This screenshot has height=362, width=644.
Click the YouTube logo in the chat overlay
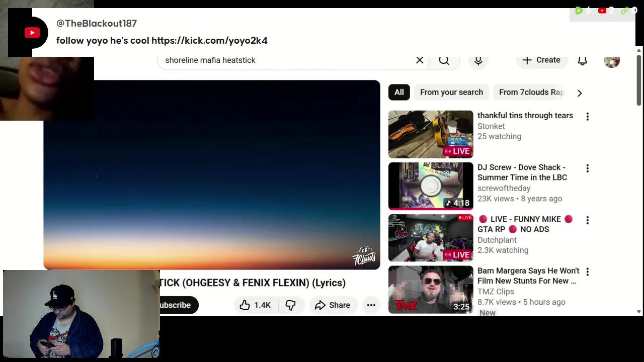coord(32,33)
